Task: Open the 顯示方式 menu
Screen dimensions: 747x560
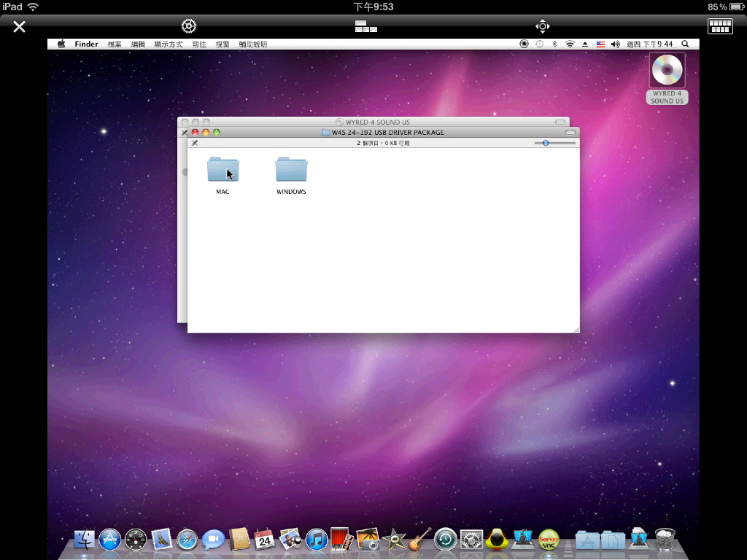Action: pos(169,44)
